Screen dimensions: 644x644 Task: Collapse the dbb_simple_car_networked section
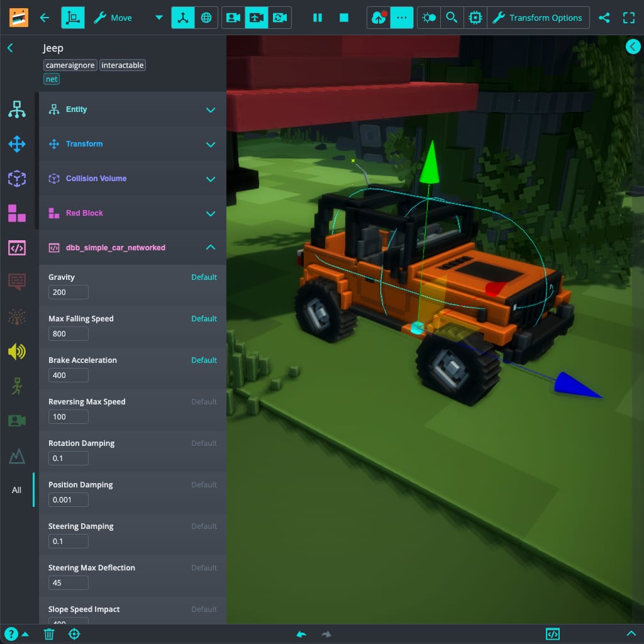pyautogui.click(x=210, y=248)
